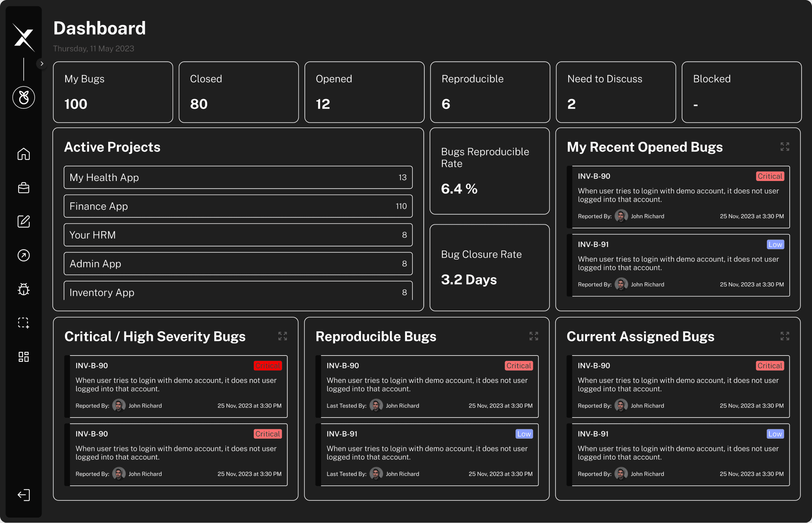
Task: Click count 110 in Finance App row
Action: click(x=401, y=206)
